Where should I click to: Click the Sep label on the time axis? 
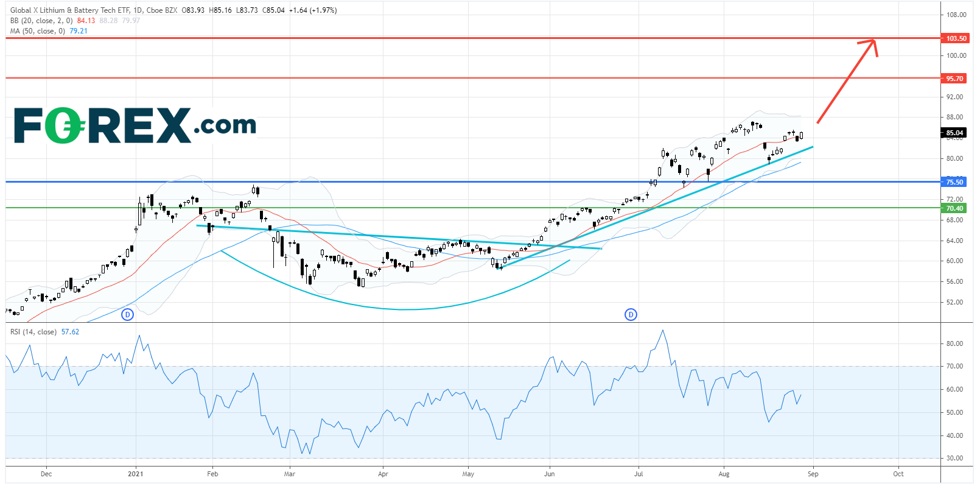click(x=813, y=474)
